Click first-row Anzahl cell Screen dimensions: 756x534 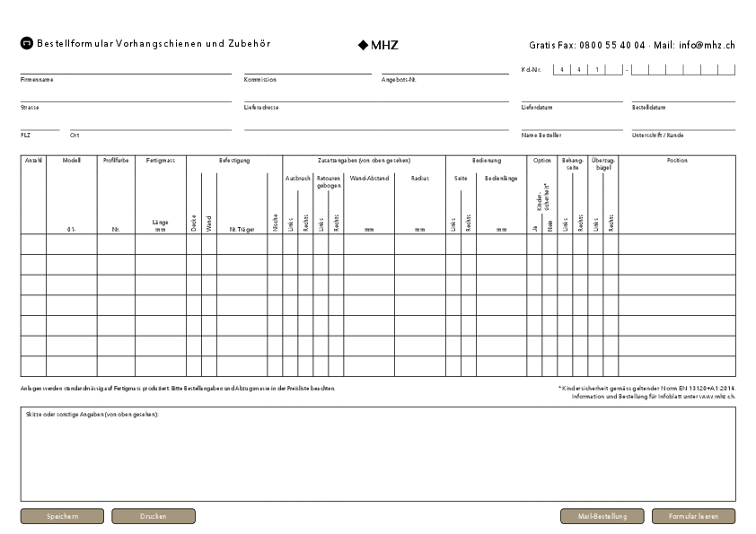pyautogui.click(x=33, y=244)
